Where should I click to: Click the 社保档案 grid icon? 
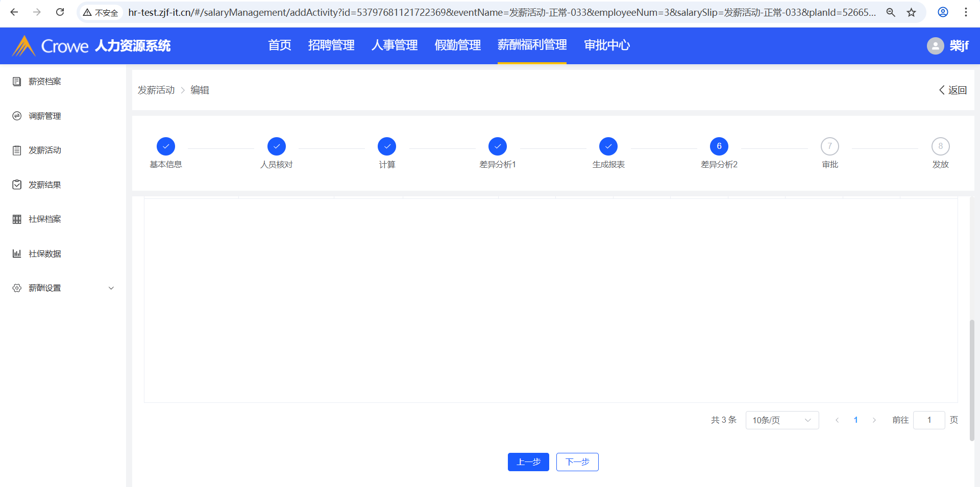click(x=17, y=219)
